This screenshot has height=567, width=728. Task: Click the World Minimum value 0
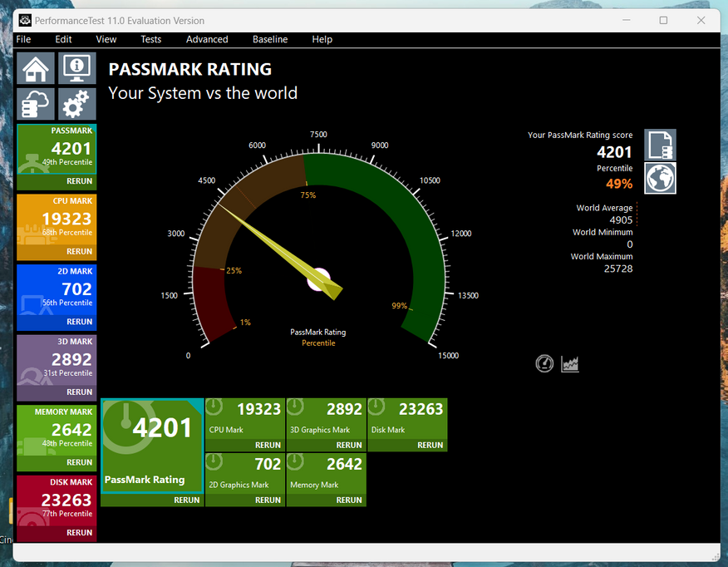tap(630, 244)
